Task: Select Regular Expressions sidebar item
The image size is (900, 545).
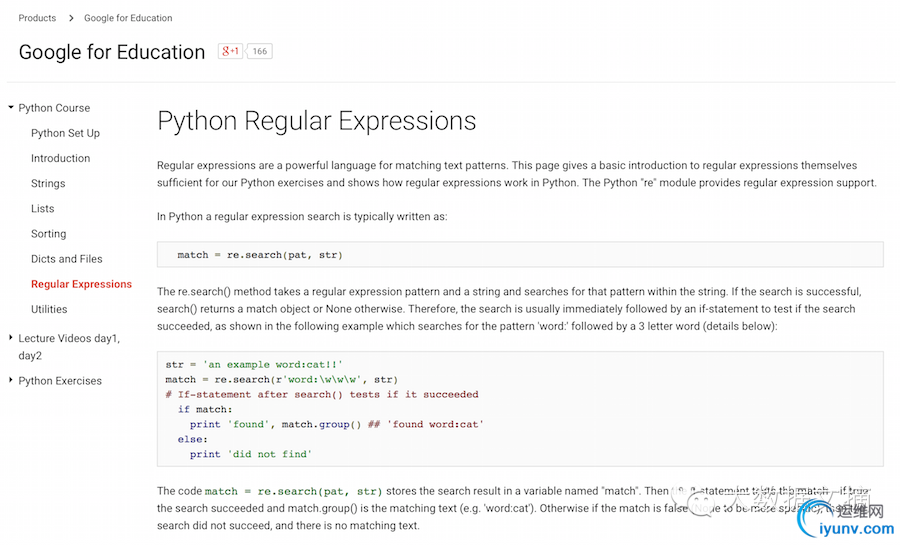Action: click(82, 284)
